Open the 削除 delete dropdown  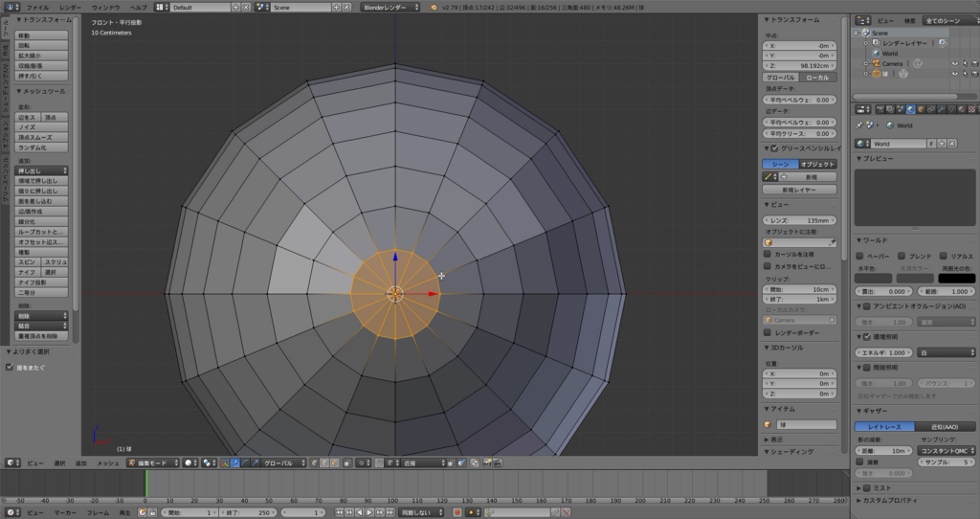41,316
